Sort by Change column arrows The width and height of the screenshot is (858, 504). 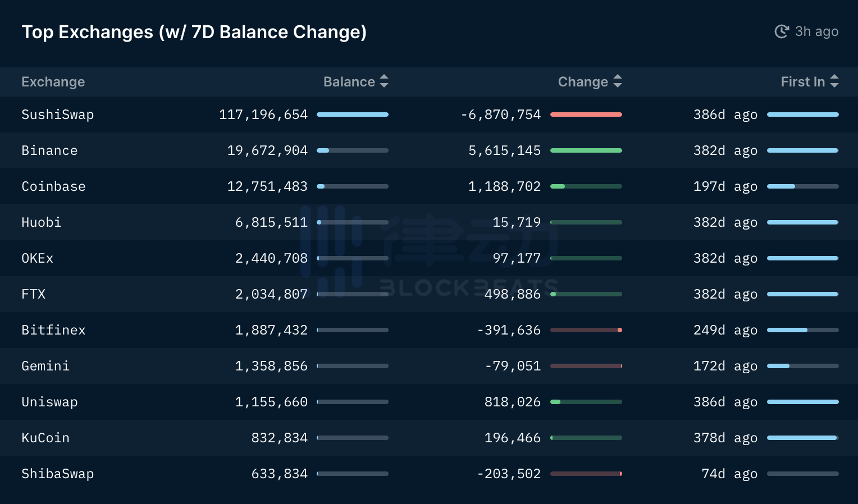tap(618, 81)
